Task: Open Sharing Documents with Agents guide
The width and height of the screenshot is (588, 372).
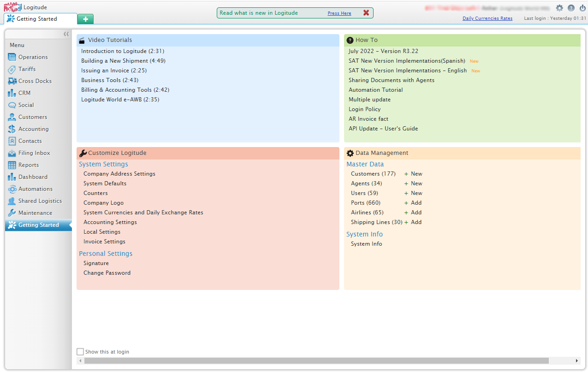Action: (392, 80)
